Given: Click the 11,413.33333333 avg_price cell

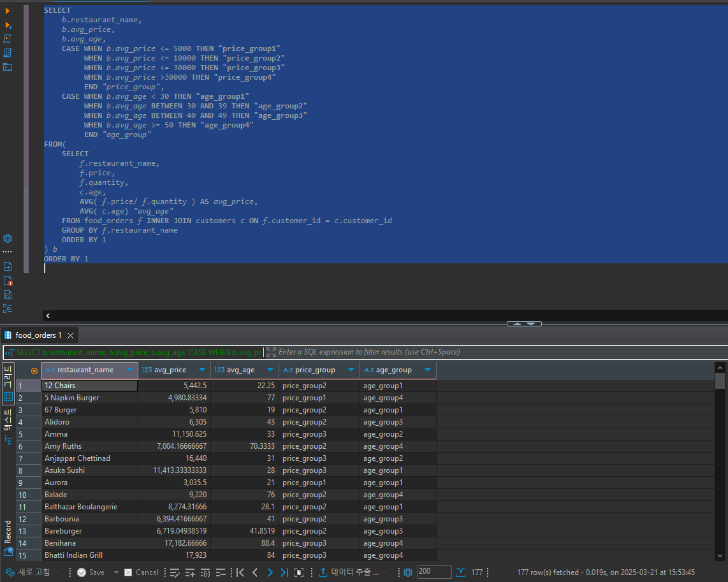Looking at the screenshot, I should point(174,470).
